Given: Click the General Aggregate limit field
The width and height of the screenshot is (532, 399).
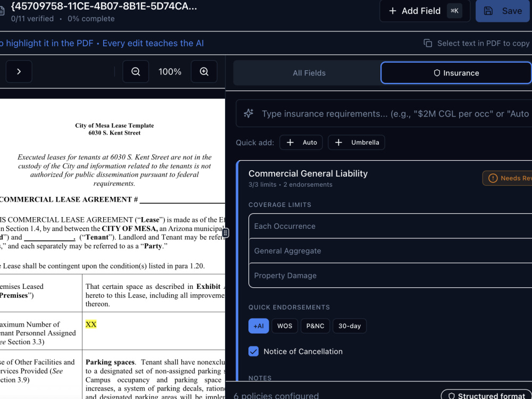Looking at the screenshot, I should point(390,251).
